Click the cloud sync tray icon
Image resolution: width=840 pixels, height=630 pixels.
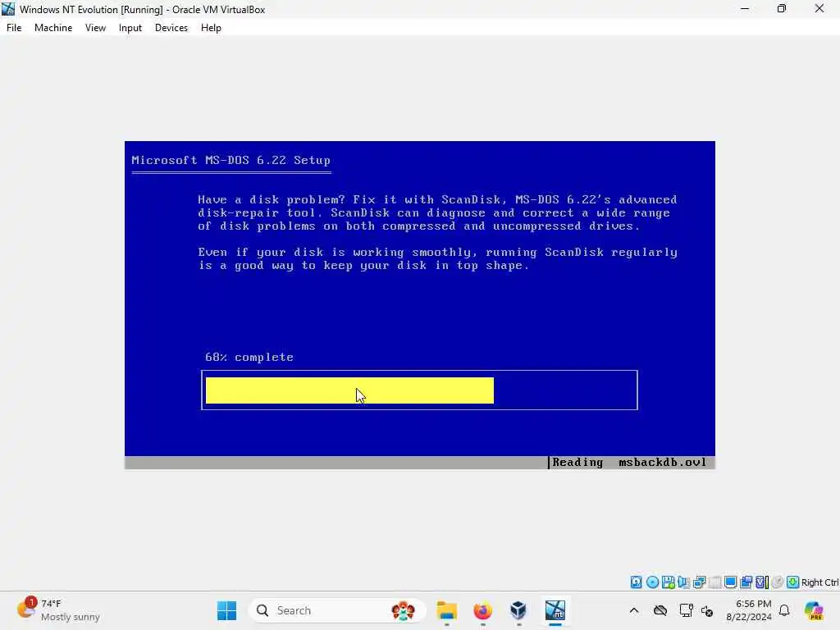point(660,610)
